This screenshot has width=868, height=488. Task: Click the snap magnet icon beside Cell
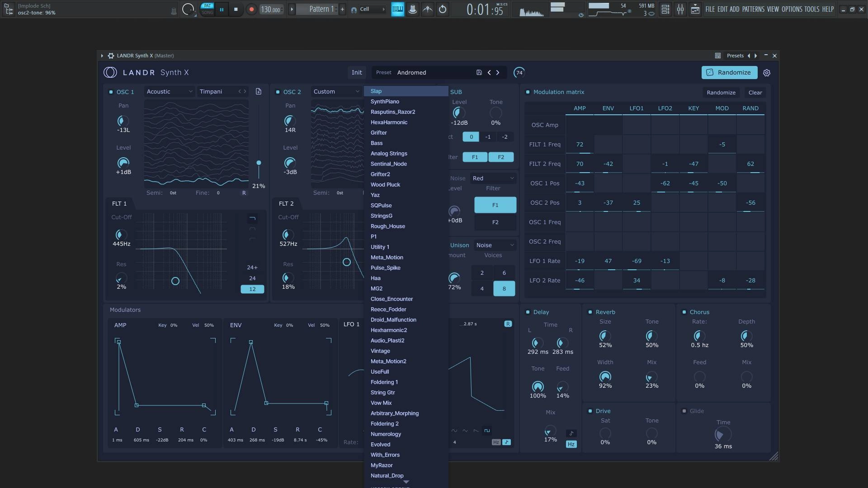[354, 9]
